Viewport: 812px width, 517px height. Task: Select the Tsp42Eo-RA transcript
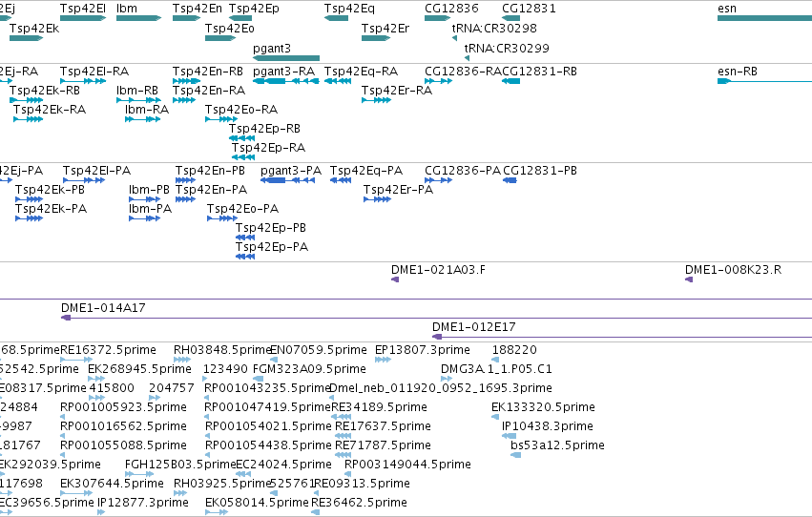pyautogui.click(x=221, y=119)
